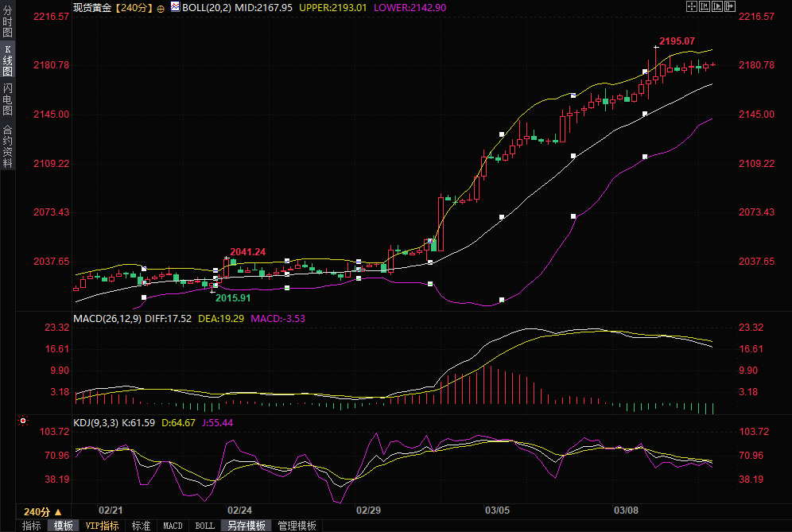Click the red sun icon beside KDJ
Screen dimensions: 792x532
24,421
